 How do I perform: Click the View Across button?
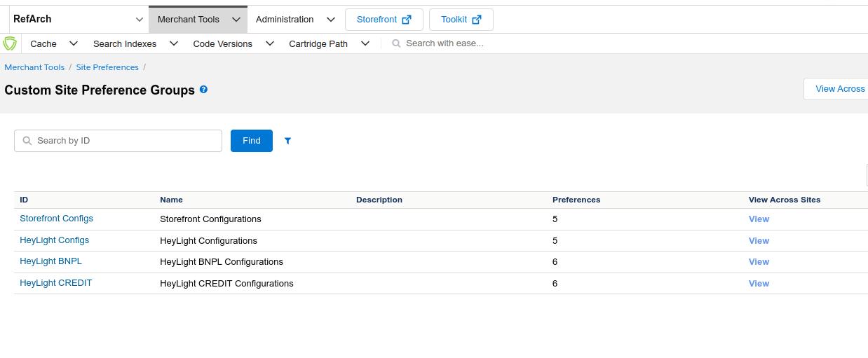tap(836, 89)
